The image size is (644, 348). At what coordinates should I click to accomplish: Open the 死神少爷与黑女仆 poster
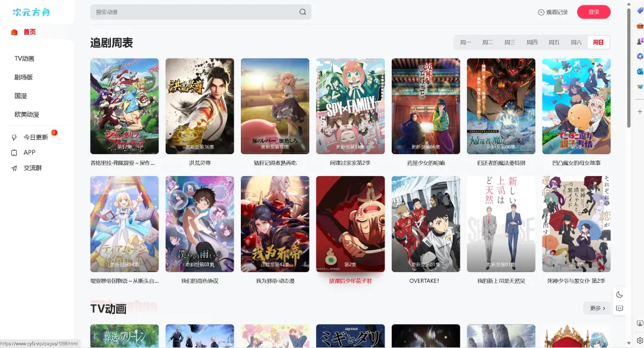[576, 224]
